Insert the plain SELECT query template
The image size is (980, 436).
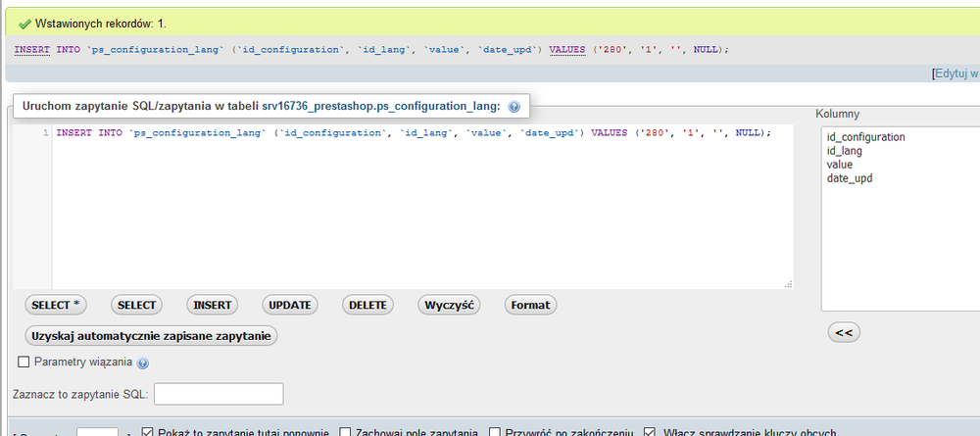136,305
